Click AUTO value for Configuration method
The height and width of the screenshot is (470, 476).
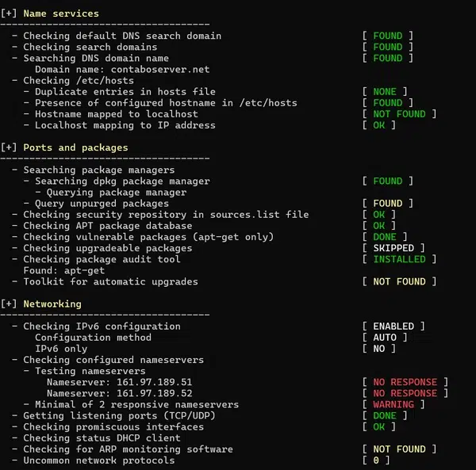tap(385, 337)
